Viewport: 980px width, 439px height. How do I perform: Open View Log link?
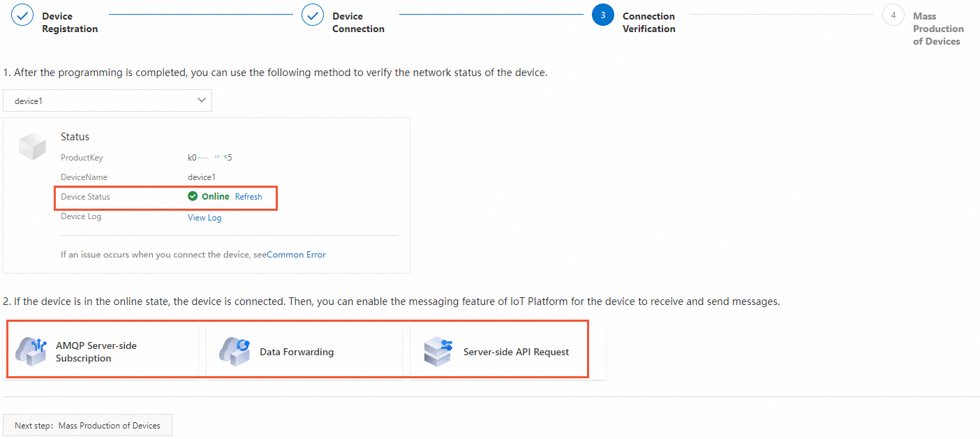click(x=205, y=218)
